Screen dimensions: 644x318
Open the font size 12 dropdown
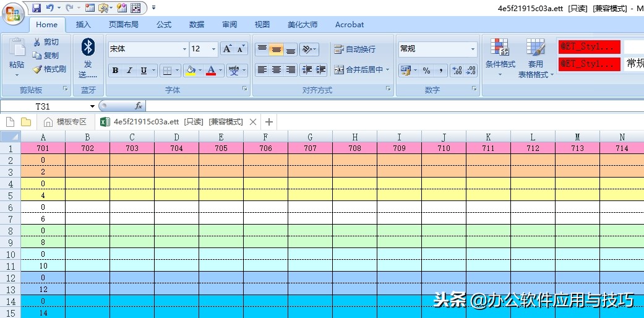click(213, 49)
